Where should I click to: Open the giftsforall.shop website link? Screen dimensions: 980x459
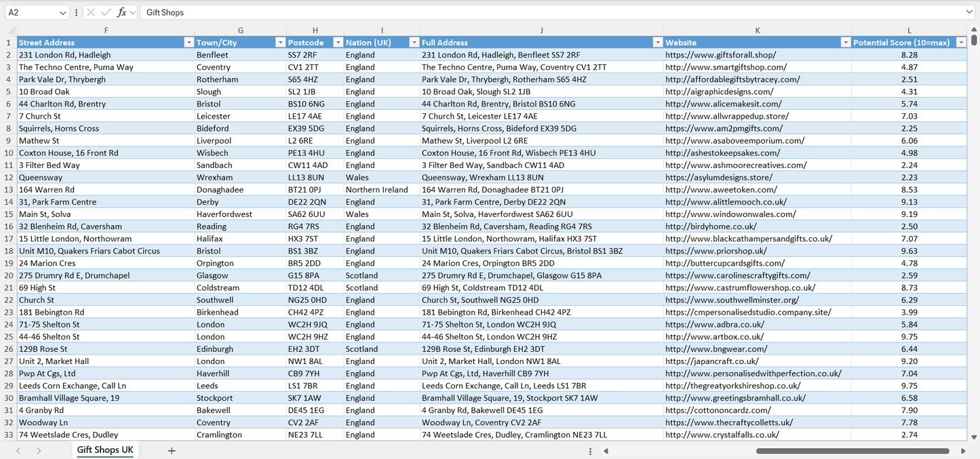coord(720,55)
